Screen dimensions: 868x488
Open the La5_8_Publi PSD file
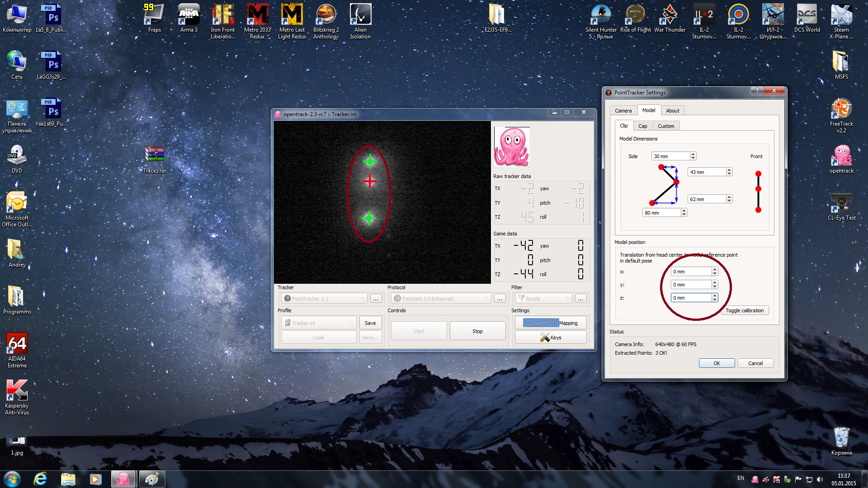tap(51, 18)
